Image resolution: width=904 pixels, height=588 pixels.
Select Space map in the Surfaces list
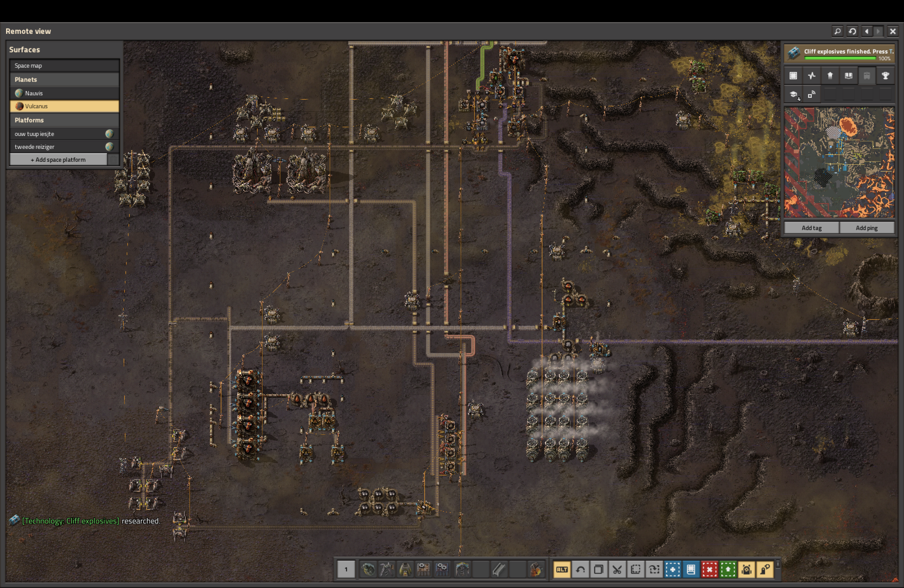click(65, 65)
